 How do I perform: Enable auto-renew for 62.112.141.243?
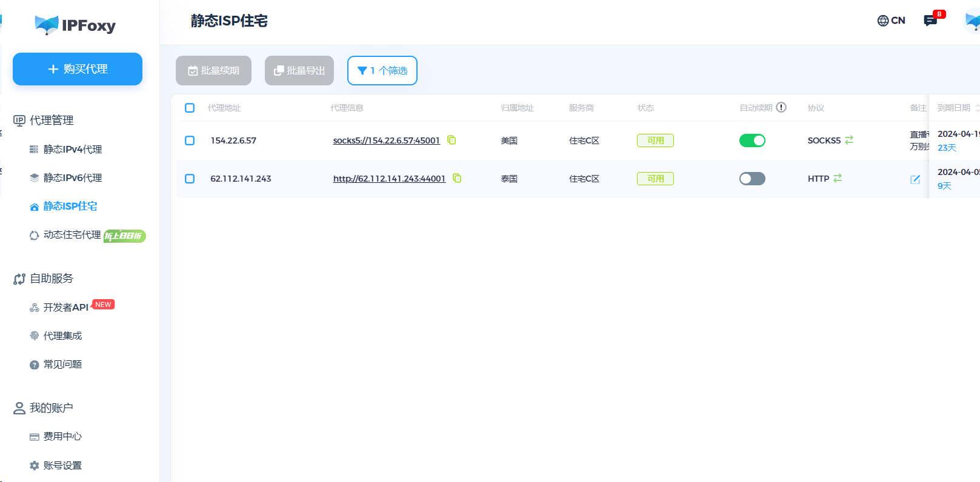coord(752,179)
